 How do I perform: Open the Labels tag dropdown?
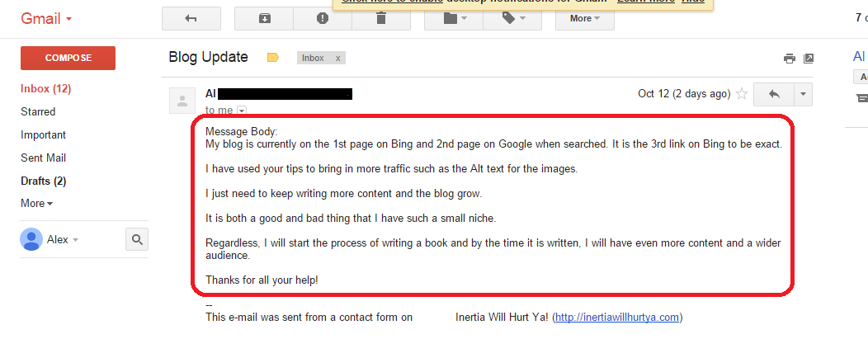[512, 18]
